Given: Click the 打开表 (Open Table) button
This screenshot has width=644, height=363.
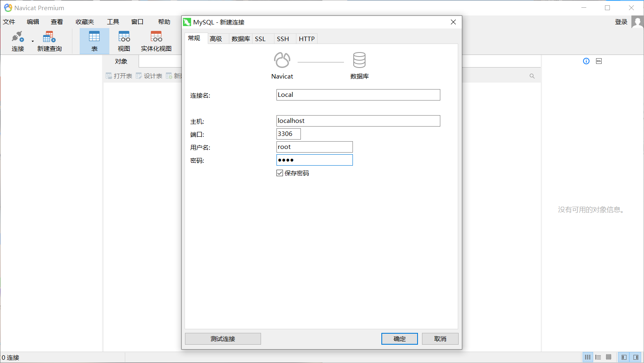Looking at the screenshot, I should [119, 76].
